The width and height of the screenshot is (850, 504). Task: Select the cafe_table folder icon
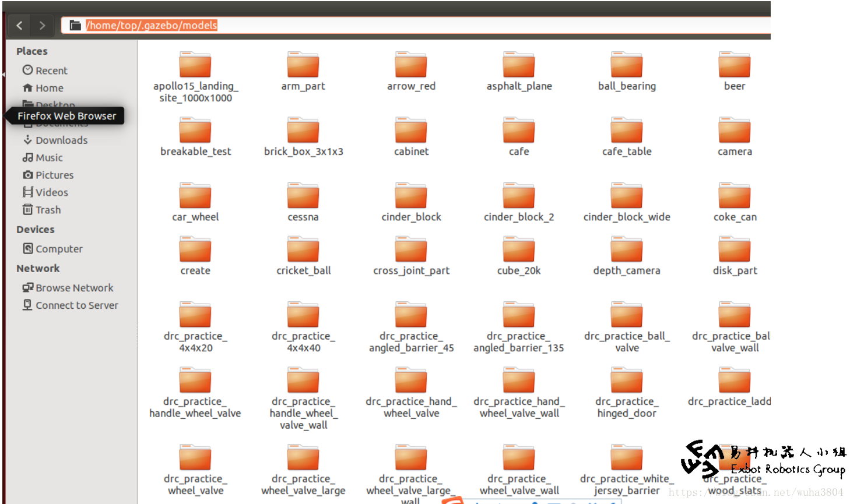pyautogui.click(x=627, y=129)
